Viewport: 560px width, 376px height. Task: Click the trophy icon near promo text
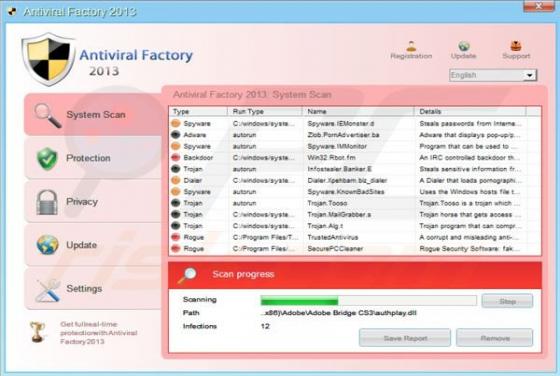38,332
